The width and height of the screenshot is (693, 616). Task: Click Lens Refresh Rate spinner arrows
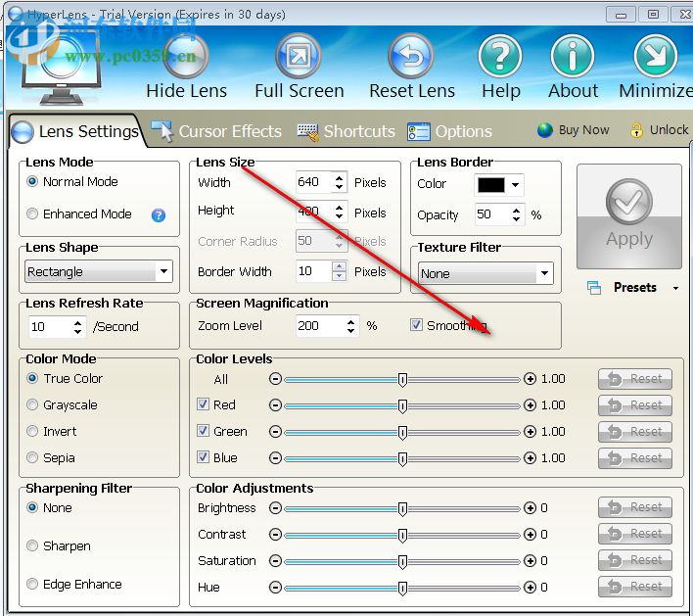[x=77, y=327]
